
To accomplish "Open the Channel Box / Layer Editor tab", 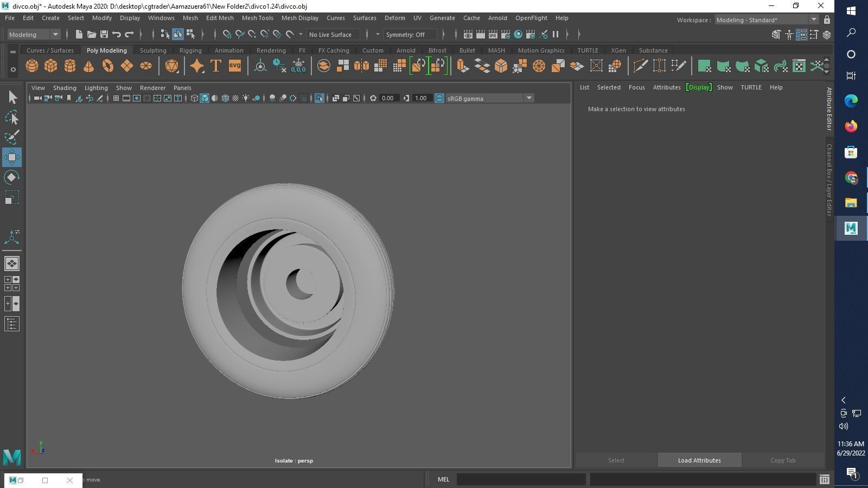I will pyautogui.click(x=829, y=179).
